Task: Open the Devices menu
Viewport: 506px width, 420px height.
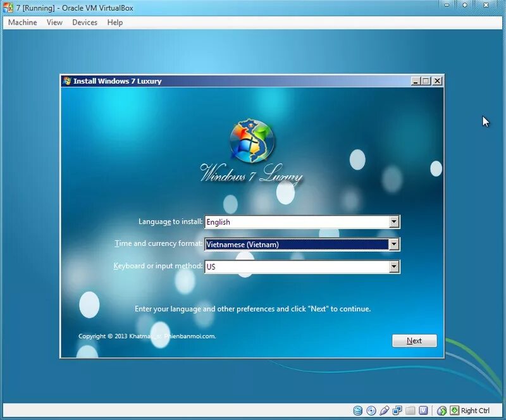Action: tap(85, 22)
